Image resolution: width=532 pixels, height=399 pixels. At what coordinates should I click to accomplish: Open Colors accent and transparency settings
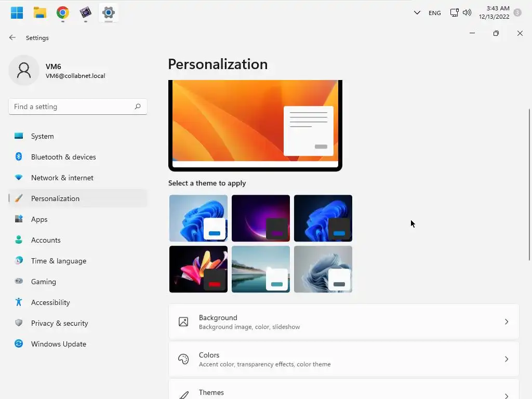344,359
